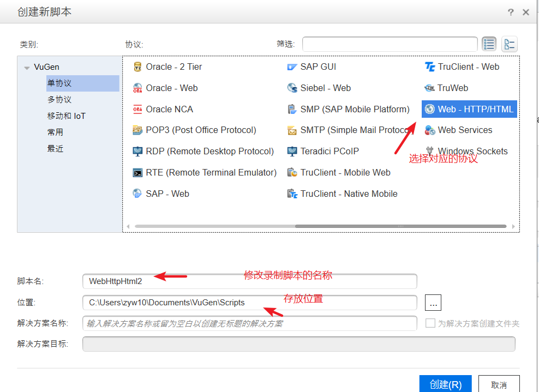
Task: Enable create folder for solution checkbox
Action: (430, 323)
